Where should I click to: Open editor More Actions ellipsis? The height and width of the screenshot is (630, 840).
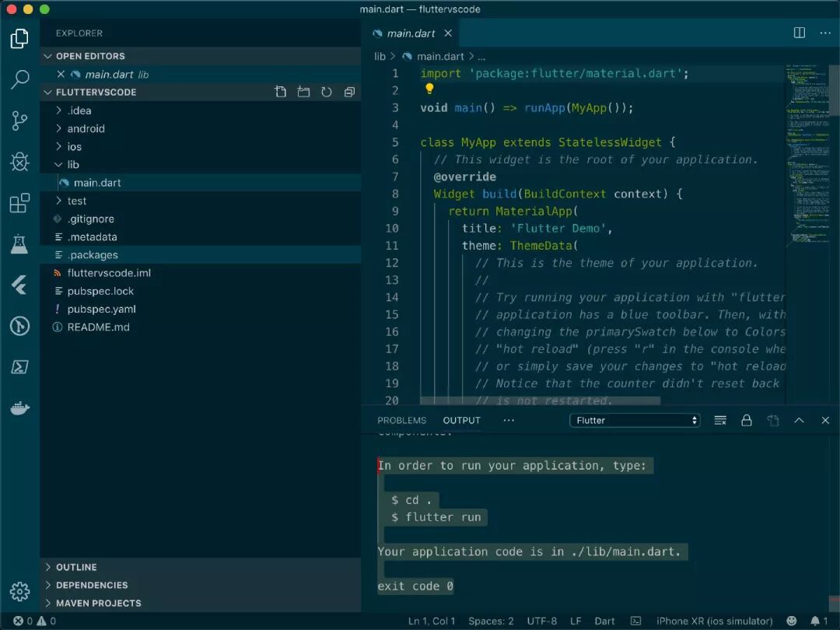pos(825,33)
